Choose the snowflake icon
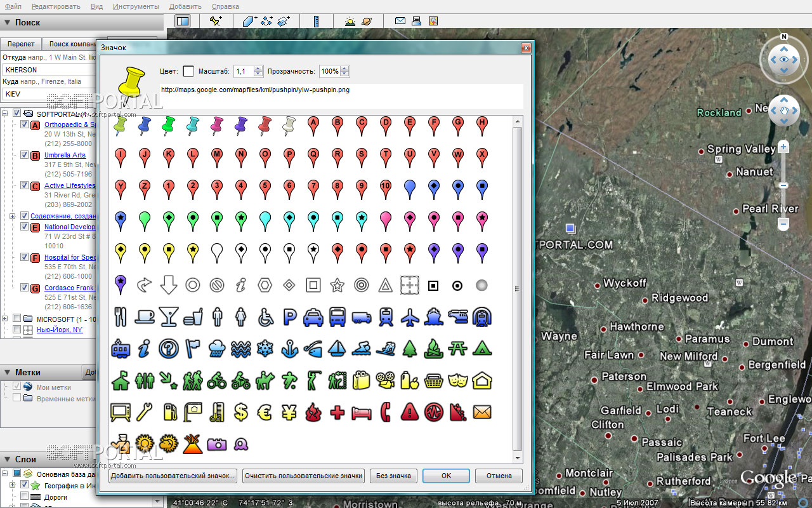812x508 pixels. (265, 348)
